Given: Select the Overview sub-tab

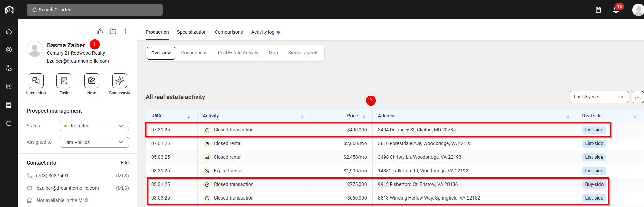Looking at the screenshot, I should tap(161, 53).
